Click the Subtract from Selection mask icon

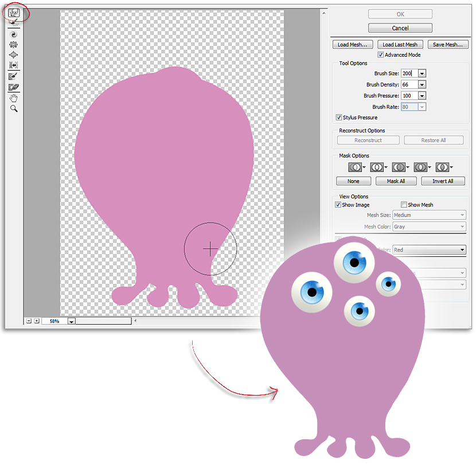click(x=399, y=167)
